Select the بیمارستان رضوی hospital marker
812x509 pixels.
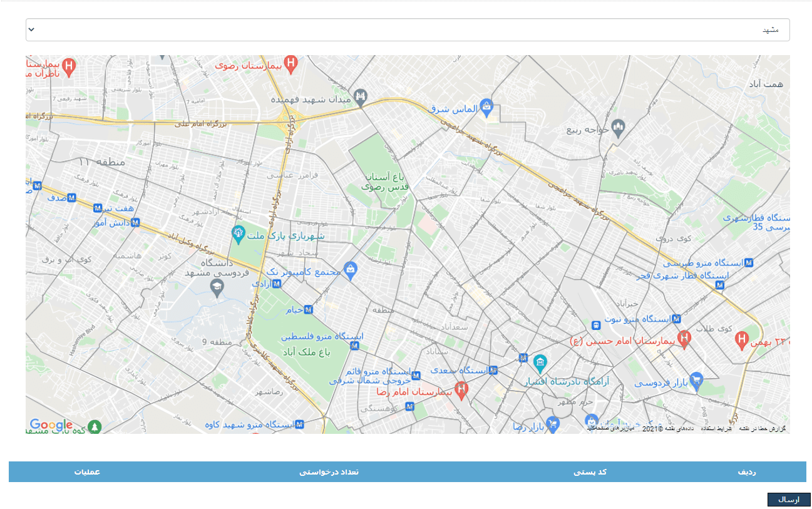[x=290, y=63]
